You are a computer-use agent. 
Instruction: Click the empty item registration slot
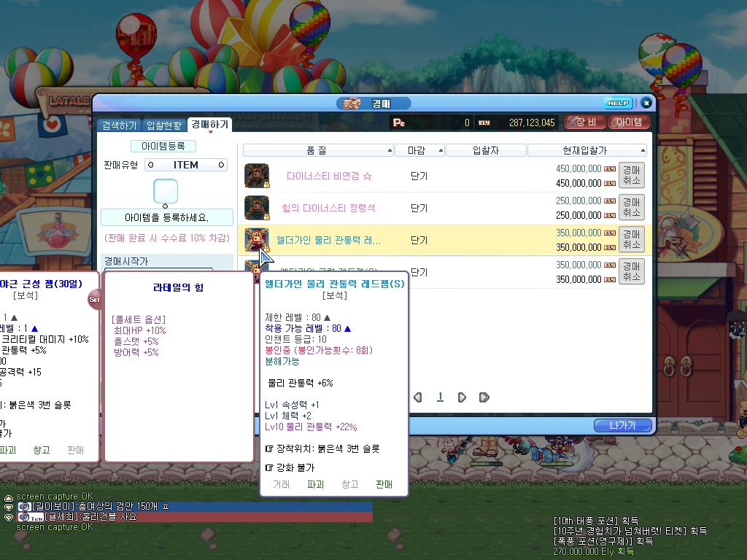[166, 191]
